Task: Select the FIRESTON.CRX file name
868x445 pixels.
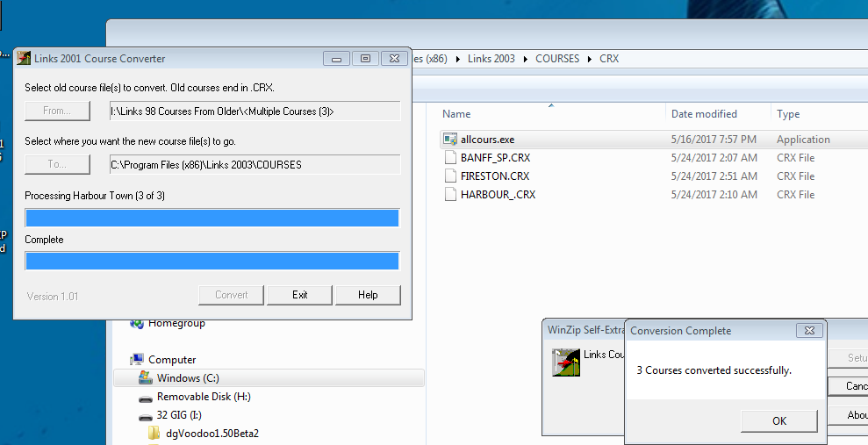Action: click(x=495, y=176)
